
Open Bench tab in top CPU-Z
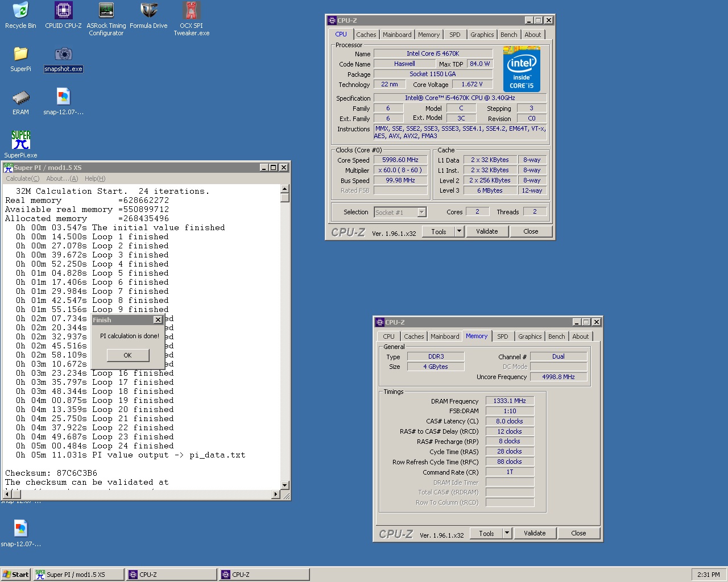point(509,35)
